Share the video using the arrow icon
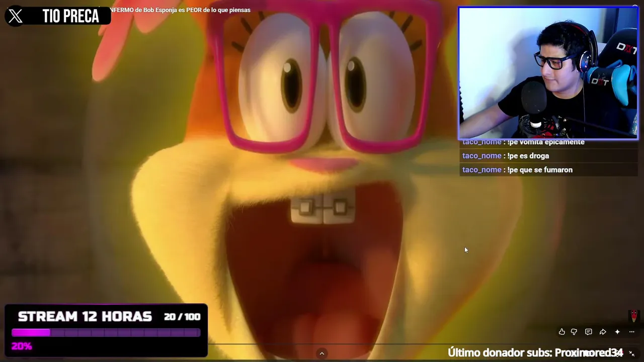Screen dimensions: 644x362 pos(603,332)
